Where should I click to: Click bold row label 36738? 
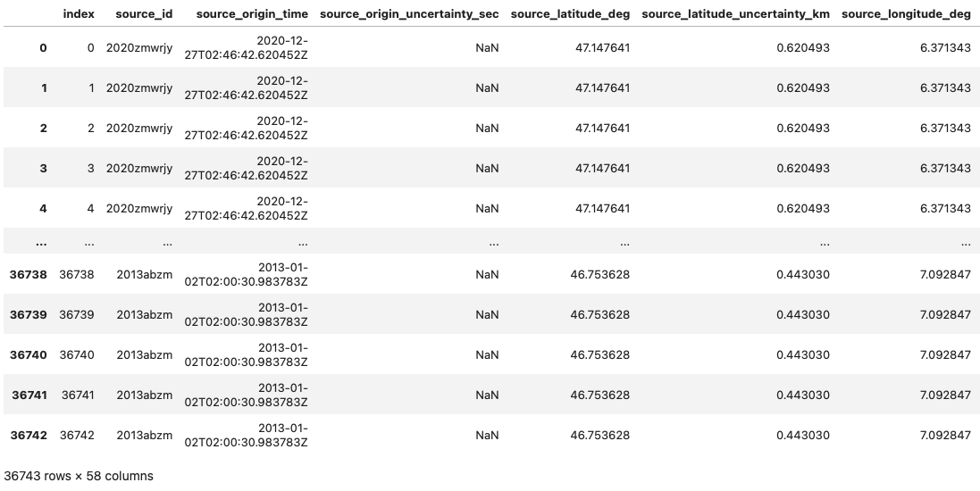(x=29, y=274)
